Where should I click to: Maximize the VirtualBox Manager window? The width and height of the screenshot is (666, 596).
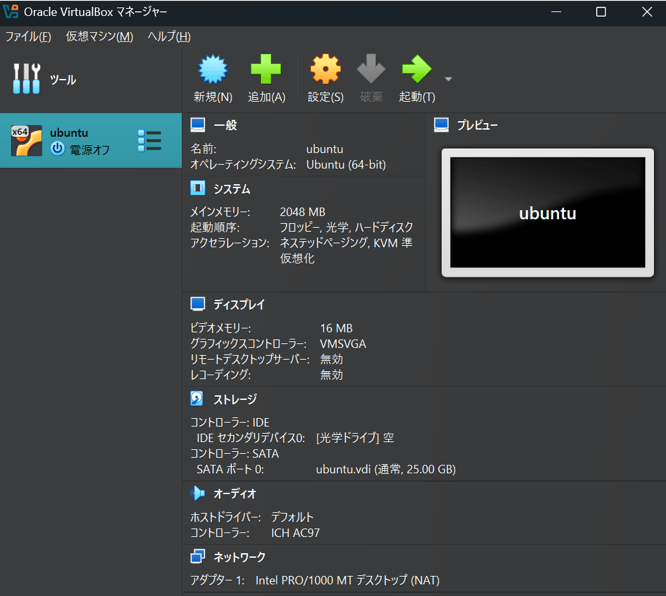click(x=601, y=12)
